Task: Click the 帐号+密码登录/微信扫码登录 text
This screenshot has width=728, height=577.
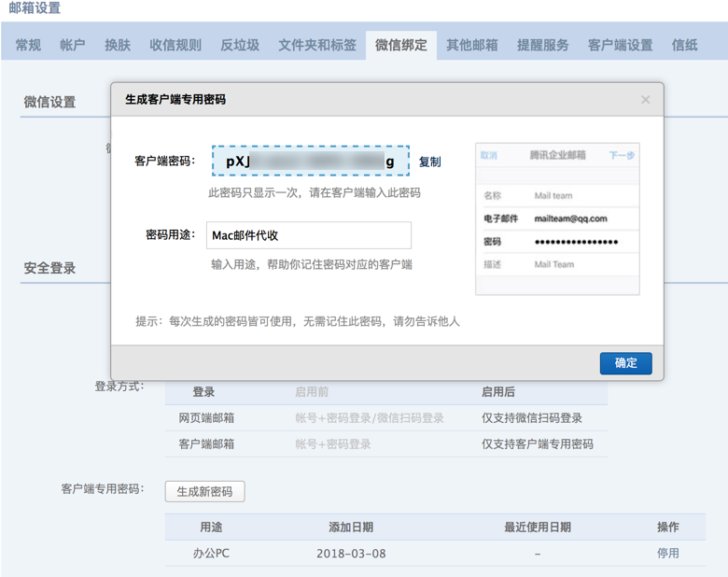Action: 370,417
